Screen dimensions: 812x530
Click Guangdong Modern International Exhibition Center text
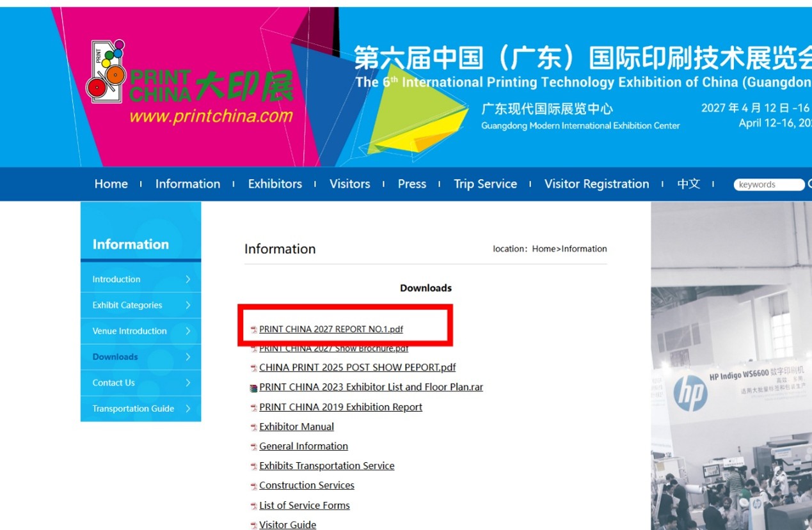pos(580,126)
